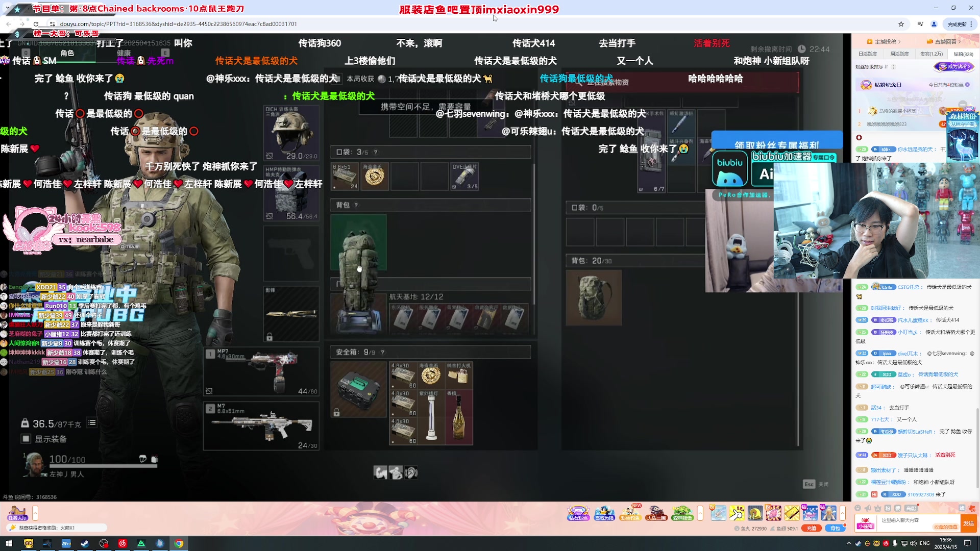Expand the gift list with the arrow
Viewport: 980px width, 551px height.
(843, 513)
